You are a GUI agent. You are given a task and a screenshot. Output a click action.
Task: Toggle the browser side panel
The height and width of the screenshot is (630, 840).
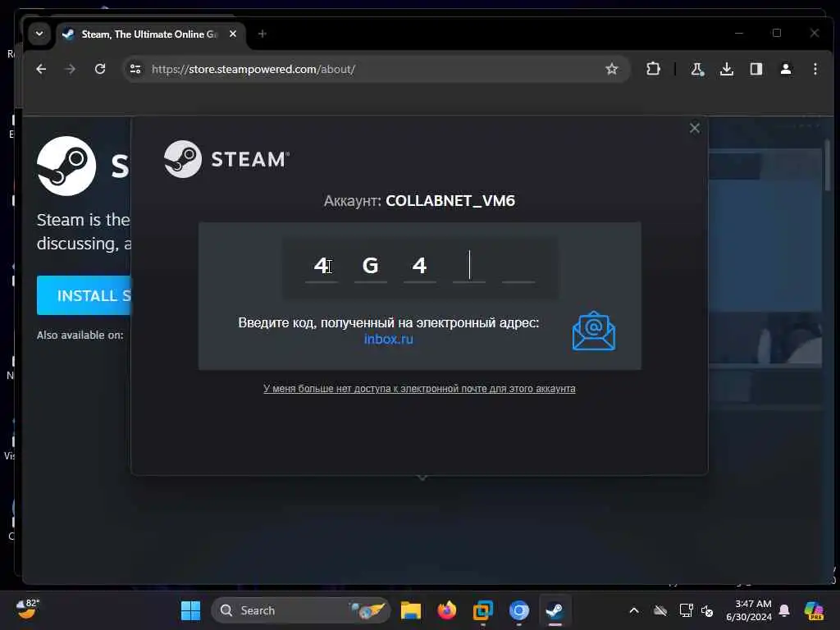click(x=756, y=69)
